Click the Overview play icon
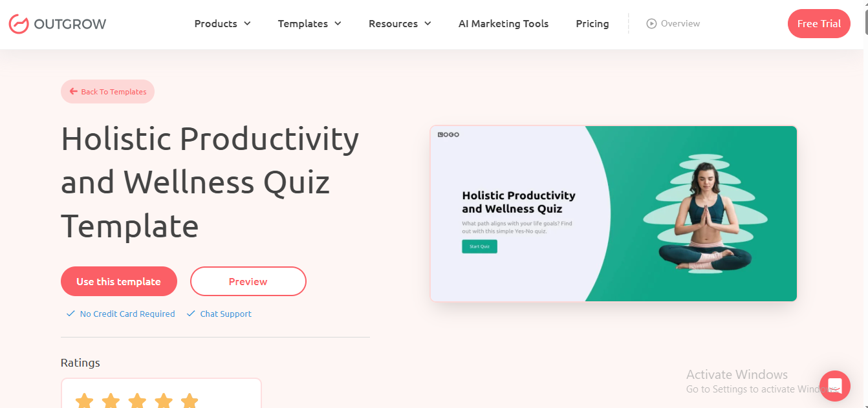Image resolution: width=868 pixels, height=408 pixels. point(651,24)
